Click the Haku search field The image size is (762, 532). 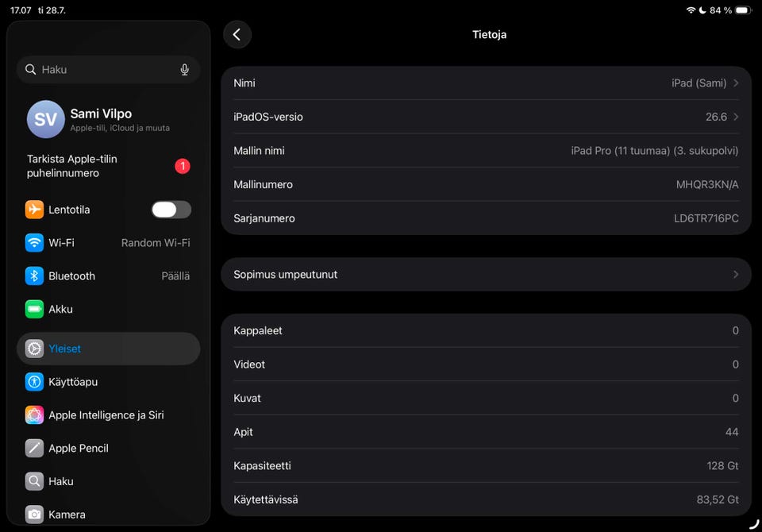pos(109,70)
